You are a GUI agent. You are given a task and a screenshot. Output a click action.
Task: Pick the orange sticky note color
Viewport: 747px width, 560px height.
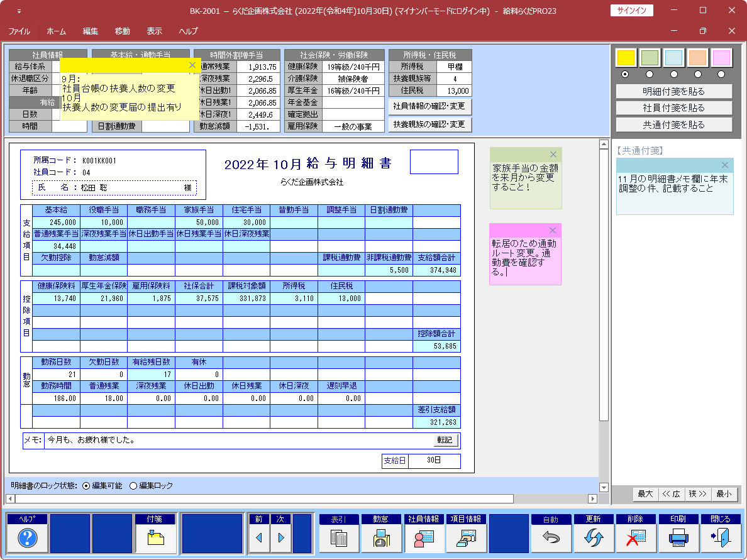coord(697,58)
